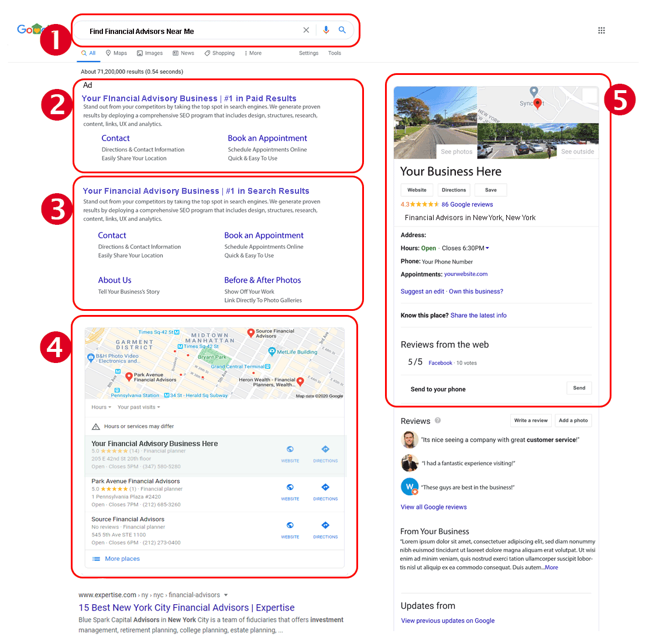
Task: Click the Write a review button
Action: (531, 420)
